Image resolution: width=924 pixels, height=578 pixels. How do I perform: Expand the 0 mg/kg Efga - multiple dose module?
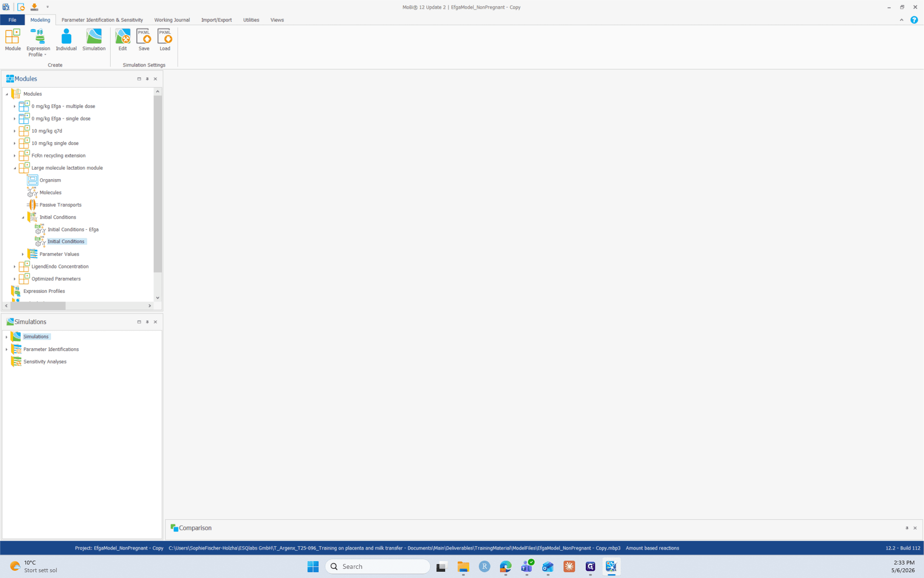[x=14, y=106]
